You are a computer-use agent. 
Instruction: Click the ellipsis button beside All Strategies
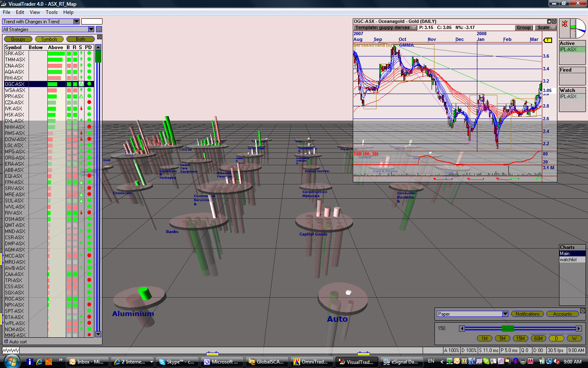pos(99,29)
